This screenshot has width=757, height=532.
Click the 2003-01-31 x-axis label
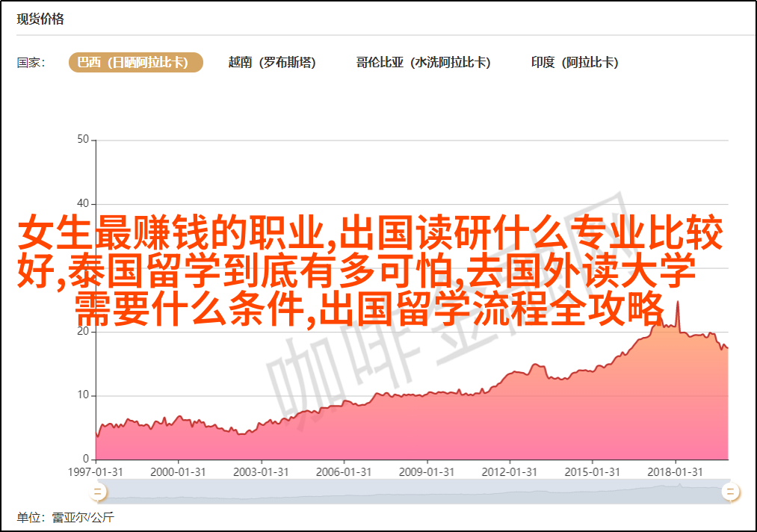[x=261, y=472]
